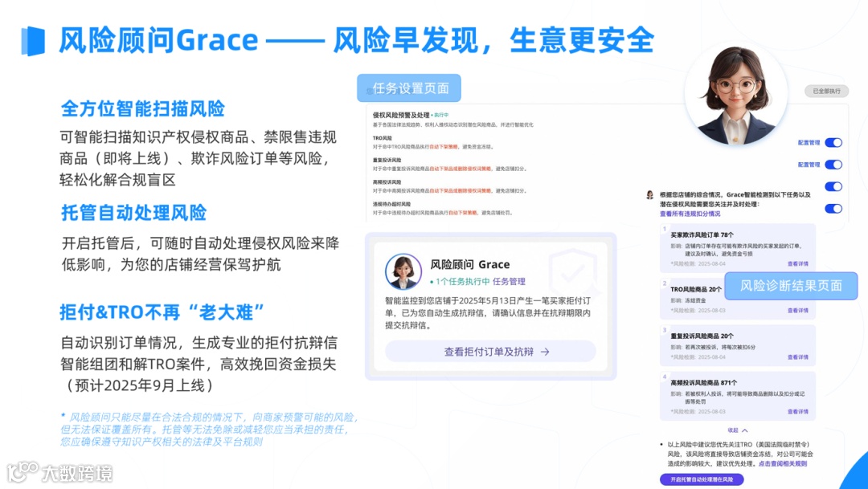The image size is (868, 489).
Task: Click the 任务设置页面 label
Action: tap(409, 88)
